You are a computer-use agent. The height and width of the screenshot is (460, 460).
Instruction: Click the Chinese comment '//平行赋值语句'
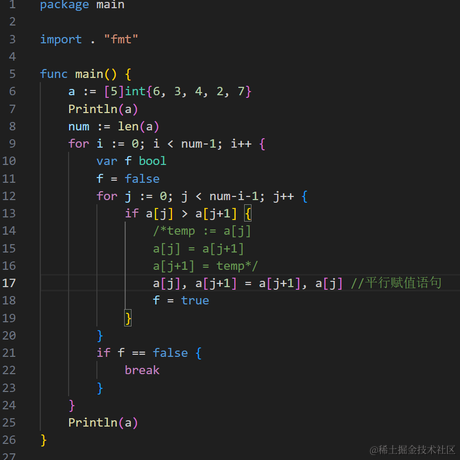pos(396,283)
